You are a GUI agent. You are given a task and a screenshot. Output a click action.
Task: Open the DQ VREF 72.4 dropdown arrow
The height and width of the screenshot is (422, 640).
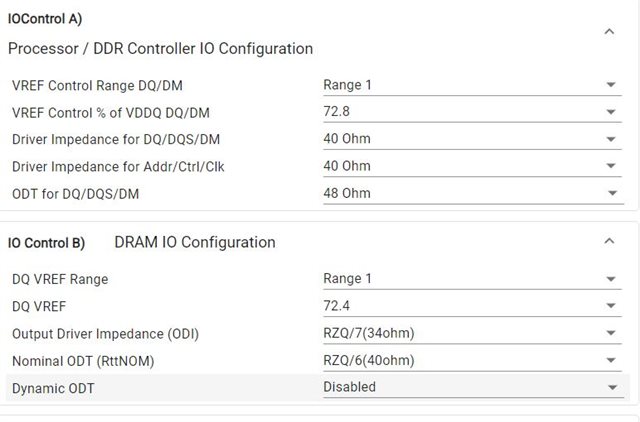click(x=611, y=306)
